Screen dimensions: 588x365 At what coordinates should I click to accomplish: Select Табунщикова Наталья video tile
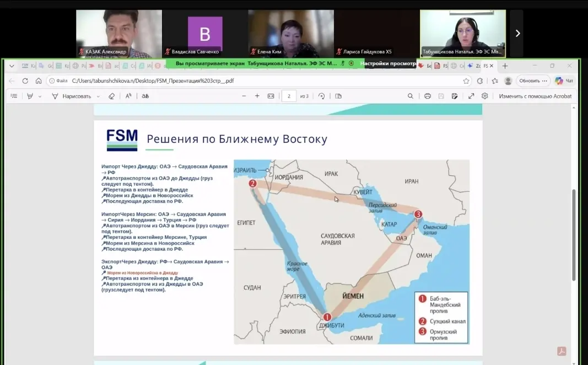(x=462, y=34)
